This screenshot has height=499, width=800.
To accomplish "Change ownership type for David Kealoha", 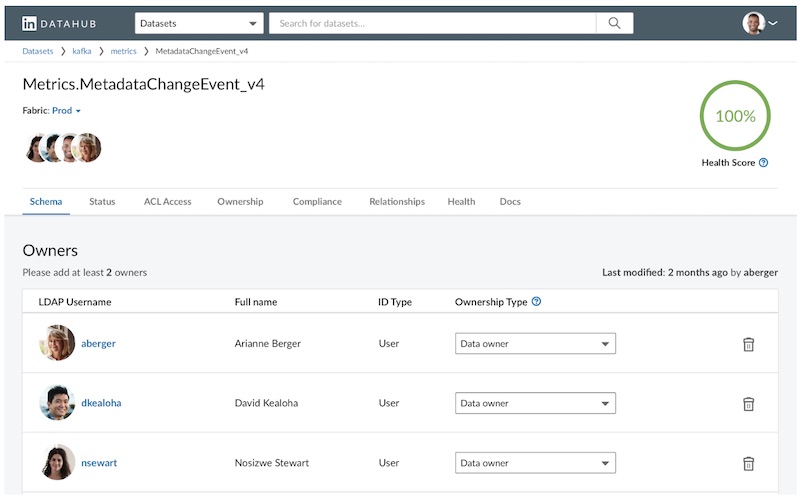I will tap(535, 404).
